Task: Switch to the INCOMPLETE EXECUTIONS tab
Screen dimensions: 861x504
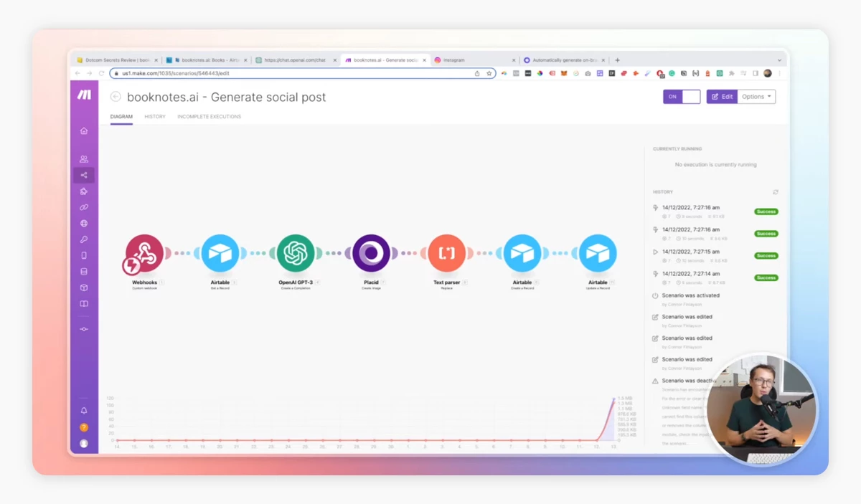Action: click(210, 116)
